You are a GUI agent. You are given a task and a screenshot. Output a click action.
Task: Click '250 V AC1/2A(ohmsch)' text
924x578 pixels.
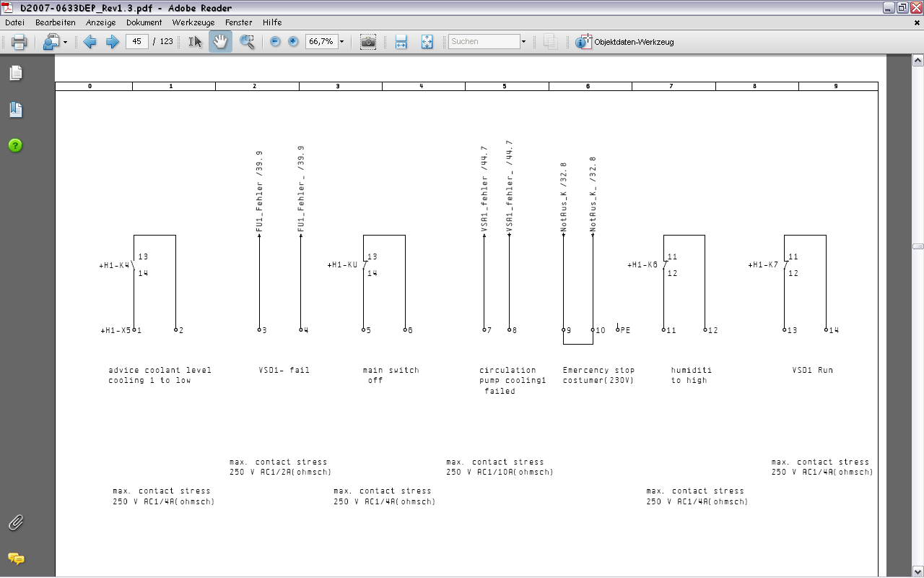[281, 473]
